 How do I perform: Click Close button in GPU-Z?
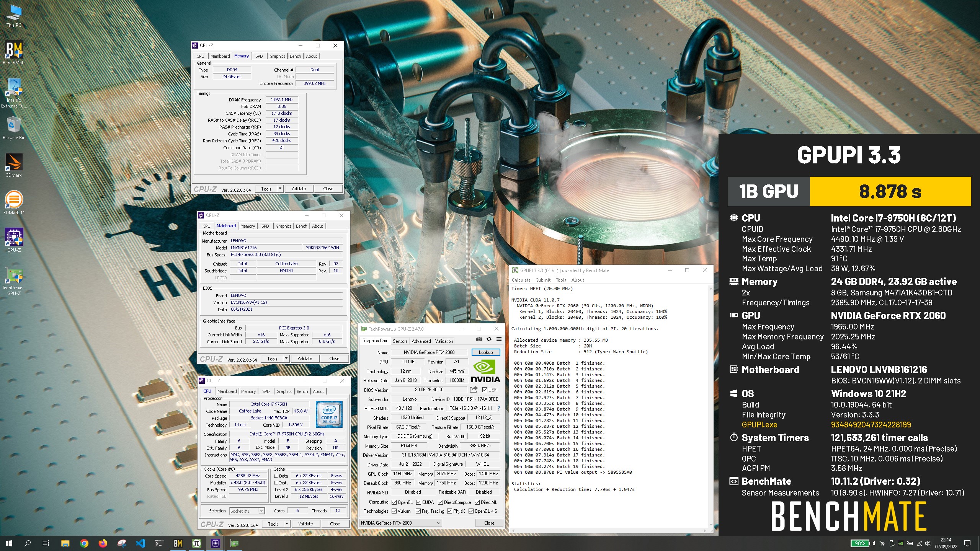[x=489, y=523]
